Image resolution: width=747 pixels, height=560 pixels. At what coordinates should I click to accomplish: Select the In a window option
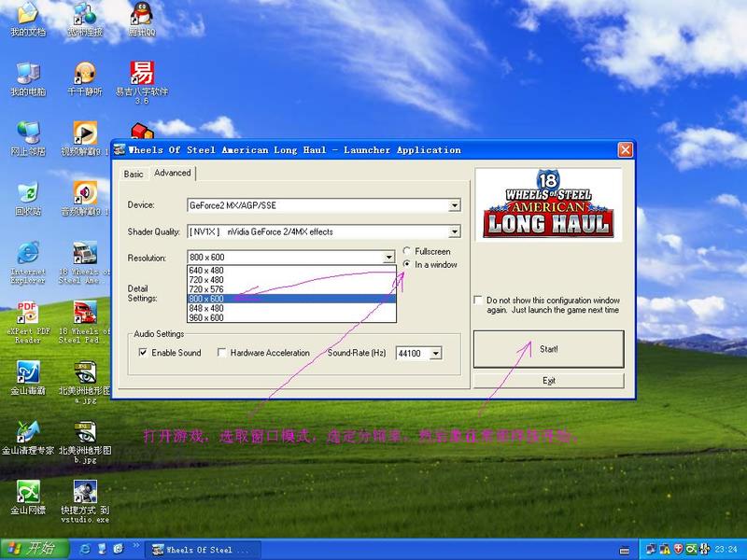click(407, 265)
